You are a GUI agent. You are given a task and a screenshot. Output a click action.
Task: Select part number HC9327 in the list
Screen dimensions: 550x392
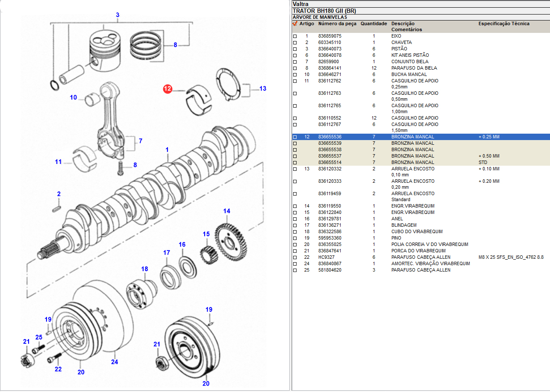(326, 257)
